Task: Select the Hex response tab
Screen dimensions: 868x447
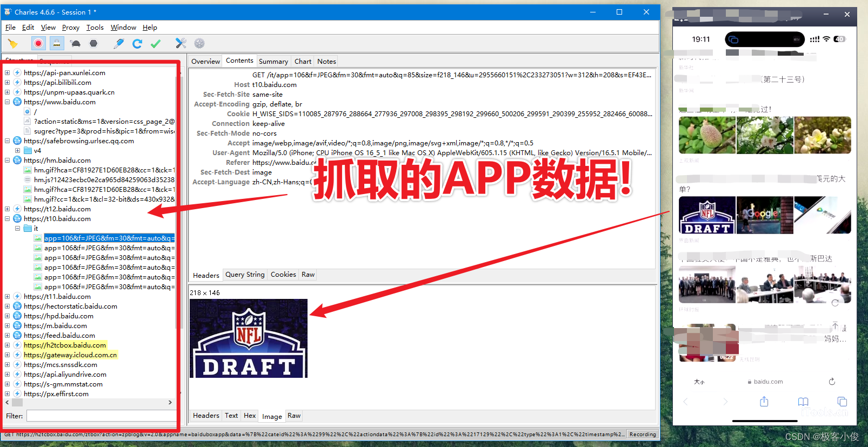Action: click(250, 416)
